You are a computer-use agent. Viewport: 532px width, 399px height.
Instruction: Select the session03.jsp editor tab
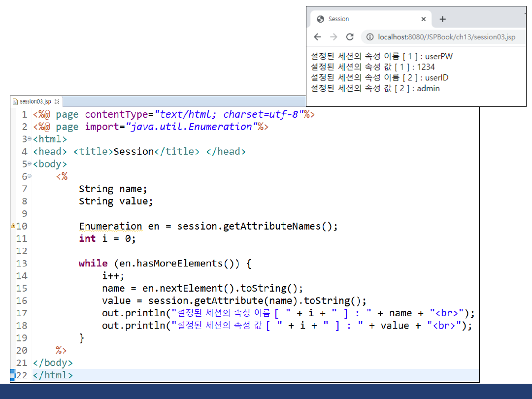click(x=35, y=101)
